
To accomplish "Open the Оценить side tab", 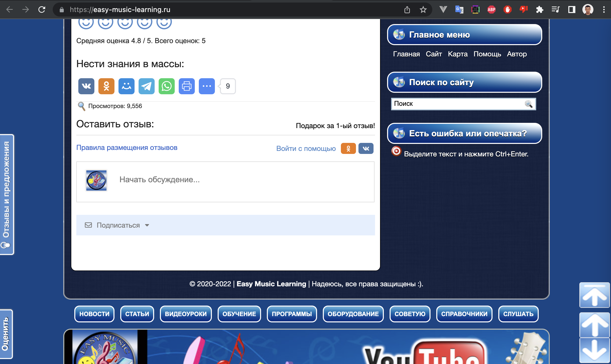I will tap(6, 334).
